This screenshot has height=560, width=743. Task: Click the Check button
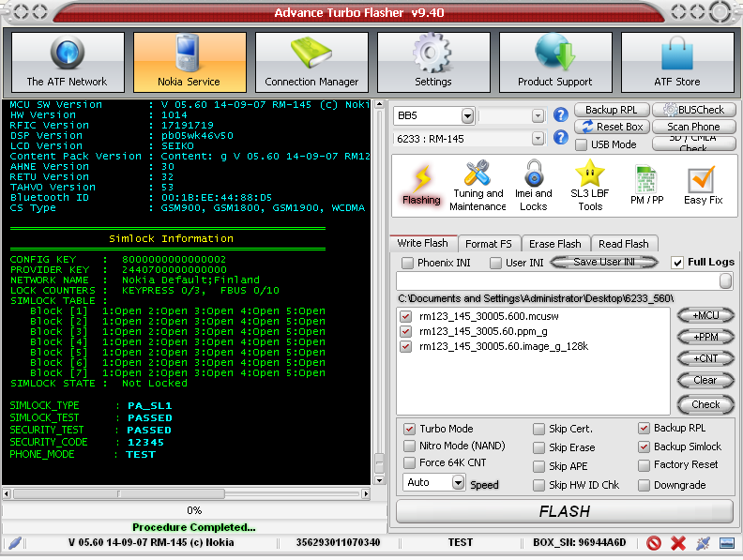point(705,404)
